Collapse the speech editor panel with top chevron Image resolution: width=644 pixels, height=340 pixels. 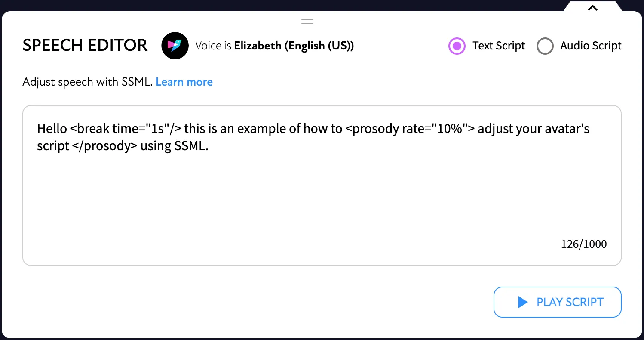click(592, 7)
